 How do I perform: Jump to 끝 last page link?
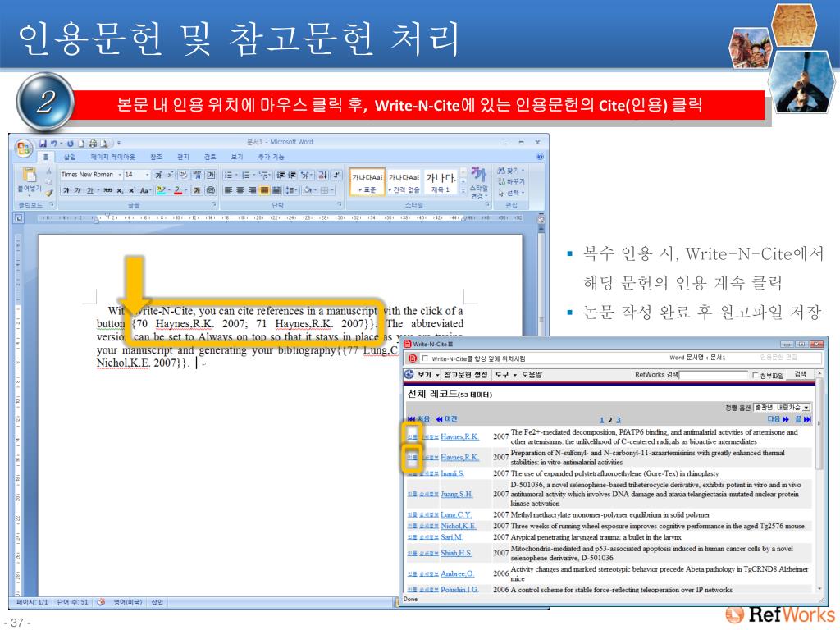(802, 419)
